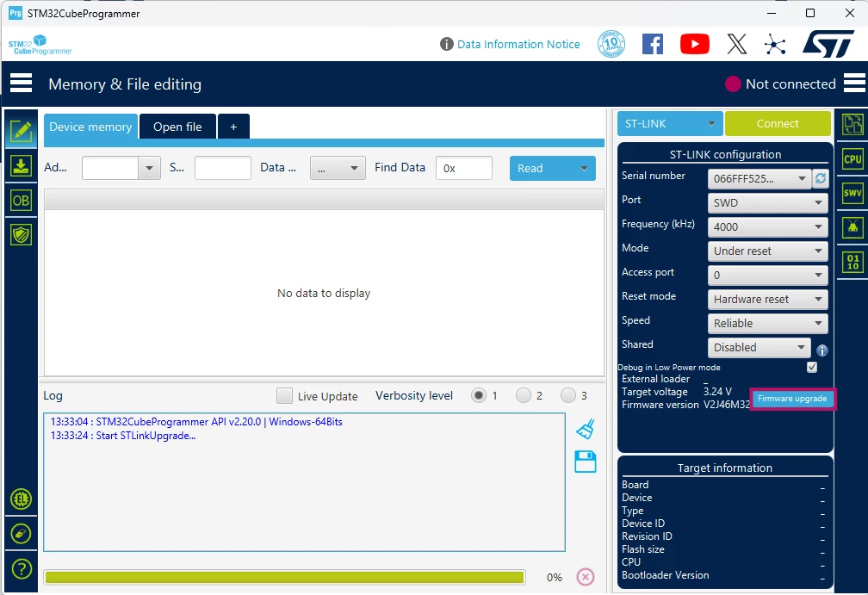Select verbosity level 3
868x595 pixels.
tap(568, 395)
